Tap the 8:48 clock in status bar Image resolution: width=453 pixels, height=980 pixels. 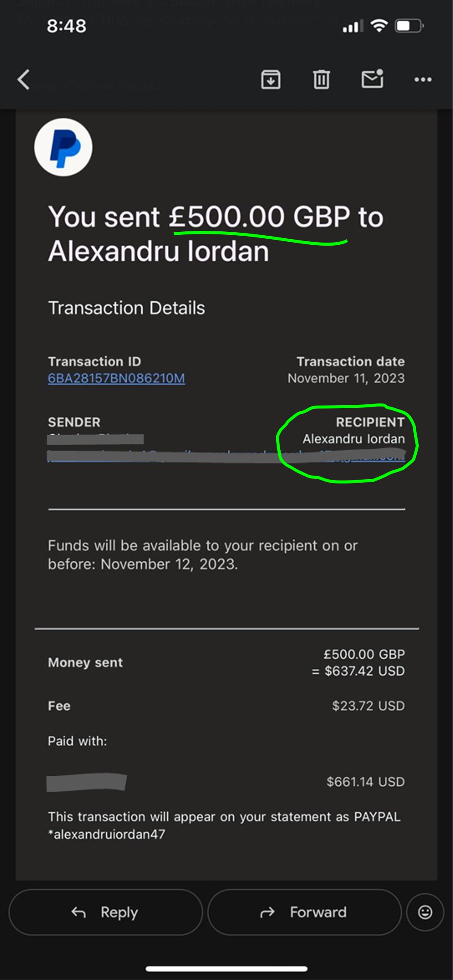(67, 26)
